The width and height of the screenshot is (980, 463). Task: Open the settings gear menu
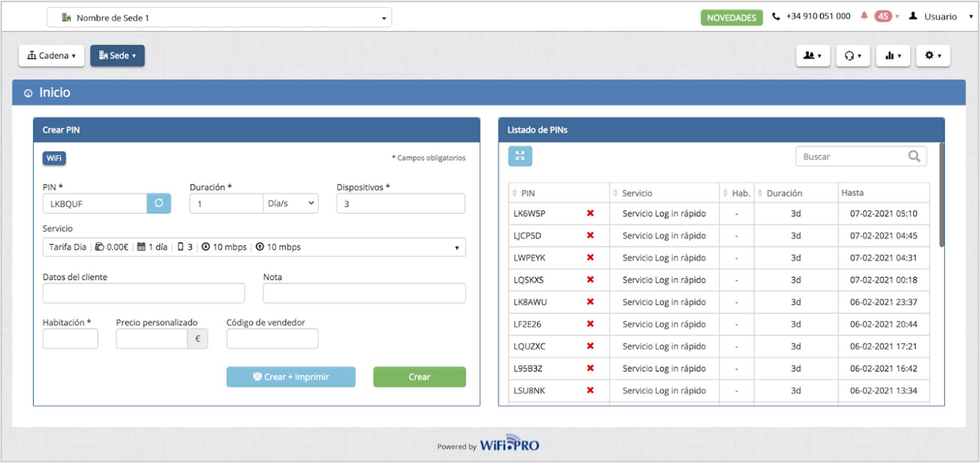(933, 56)
